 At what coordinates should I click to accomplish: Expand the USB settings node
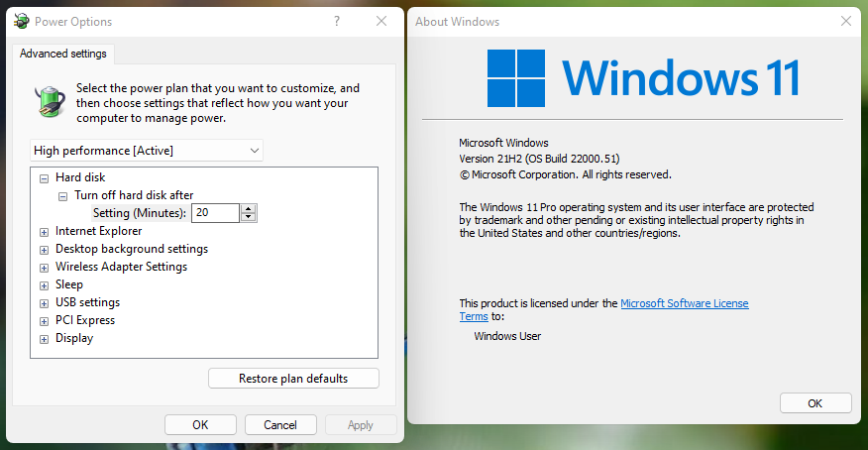point(44,303)
